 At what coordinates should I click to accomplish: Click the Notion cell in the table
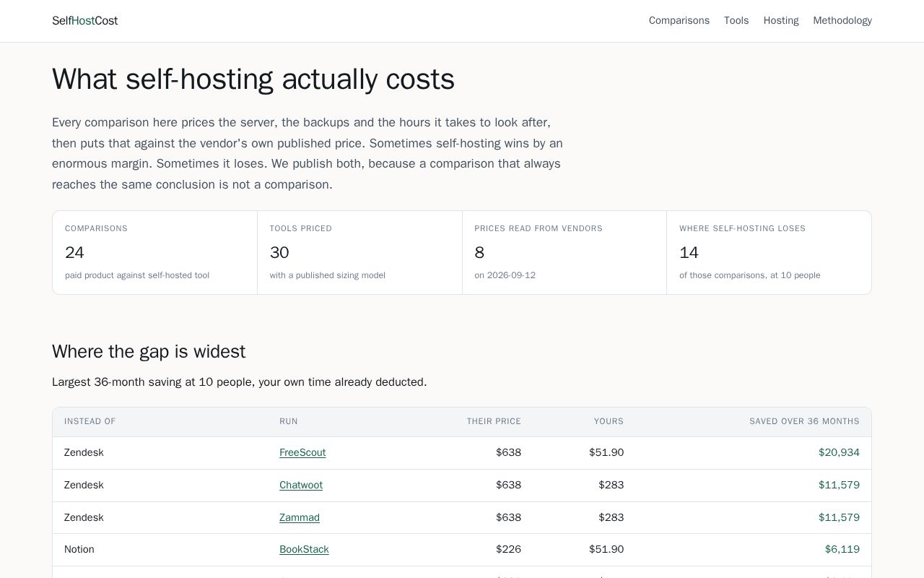point(79,549)
